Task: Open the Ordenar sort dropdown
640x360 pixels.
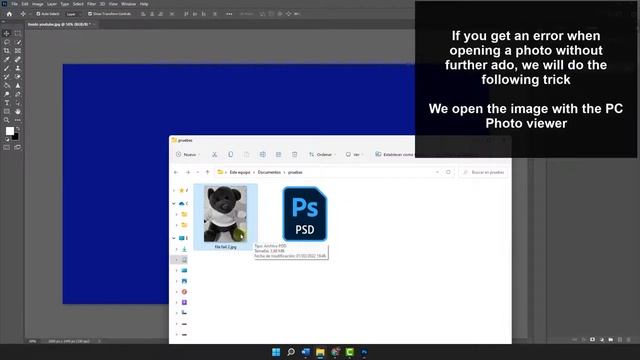Action: 322,155
